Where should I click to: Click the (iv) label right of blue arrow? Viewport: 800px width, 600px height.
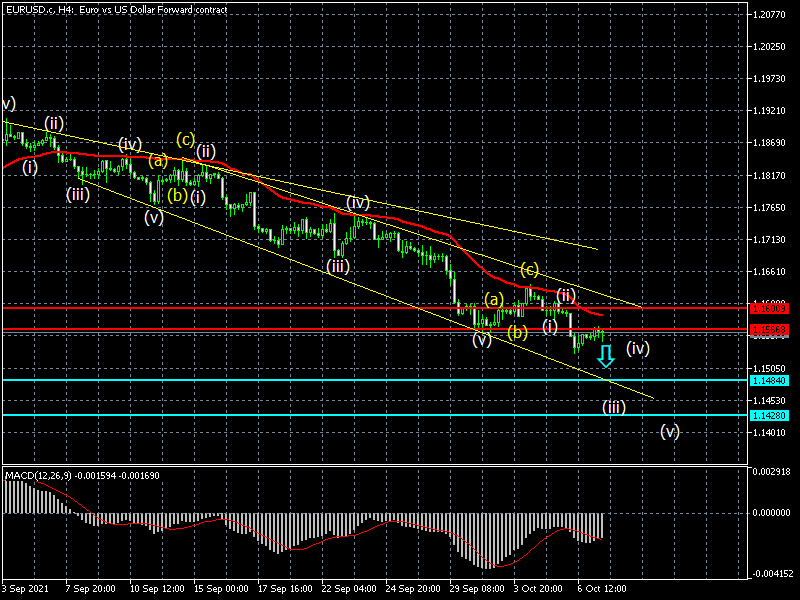tap(638, 349)
